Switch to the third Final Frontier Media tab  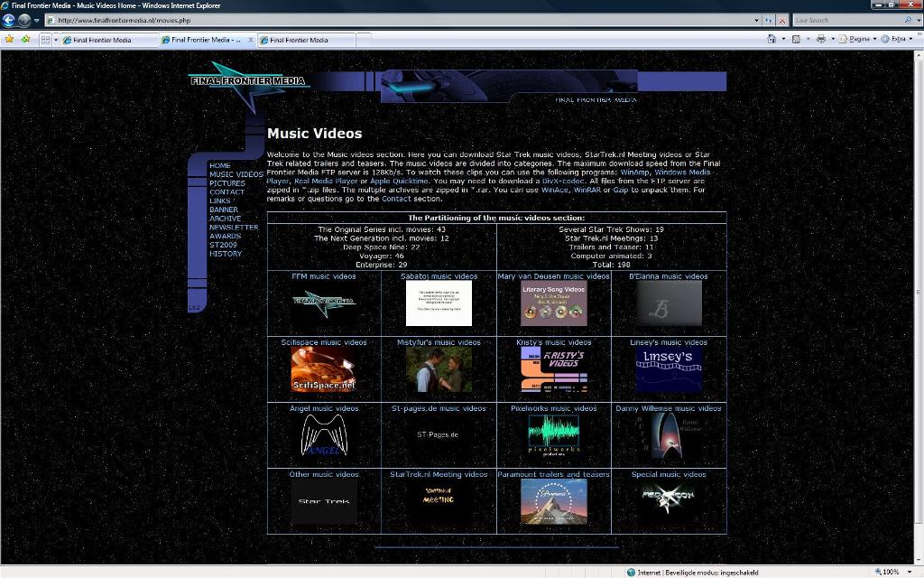[307, 40]
